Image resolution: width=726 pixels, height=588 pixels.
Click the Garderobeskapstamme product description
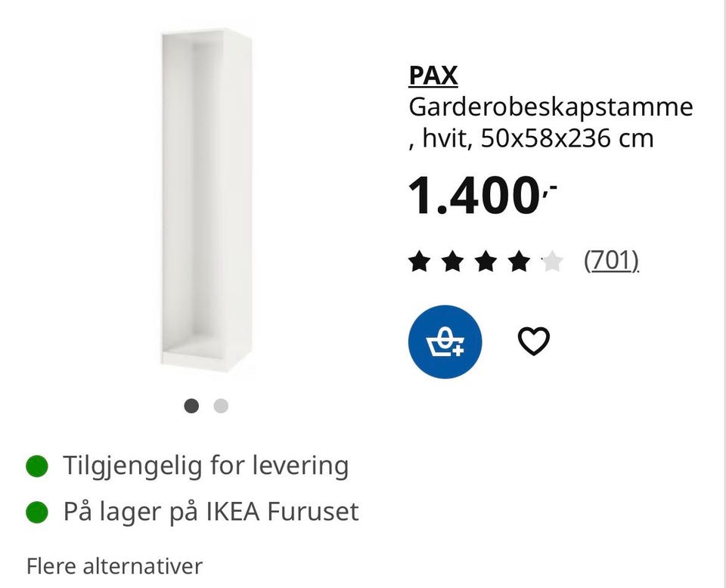[551, 107]
